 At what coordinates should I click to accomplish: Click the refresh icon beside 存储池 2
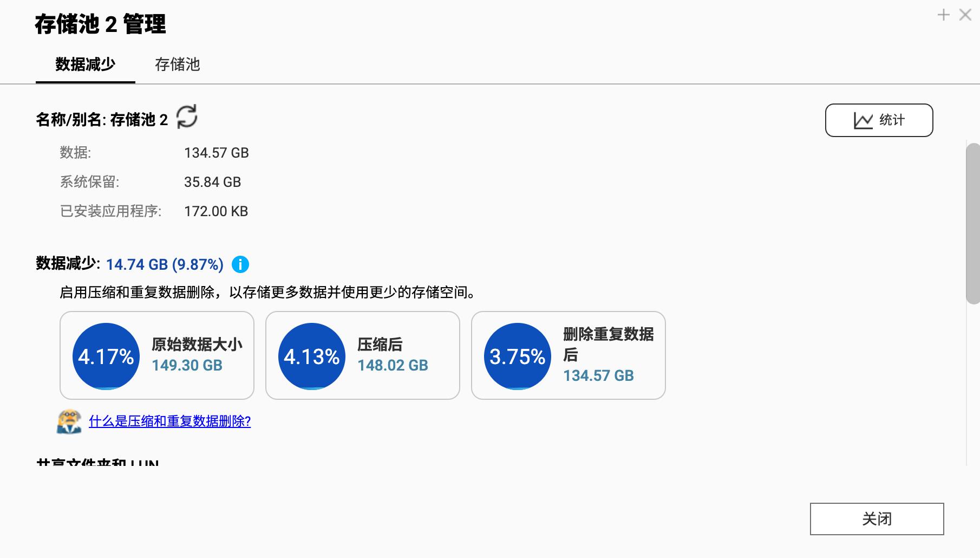pyautogui.click(x=187, y=117)
